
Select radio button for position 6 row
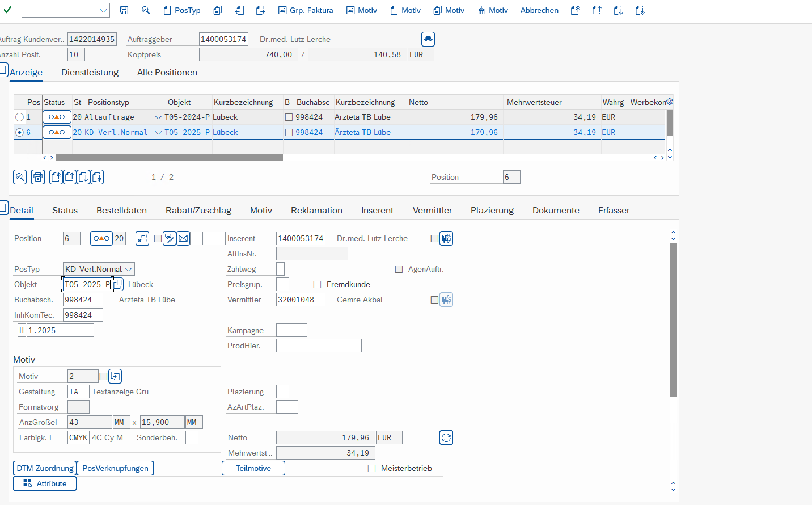pos(20,132)
